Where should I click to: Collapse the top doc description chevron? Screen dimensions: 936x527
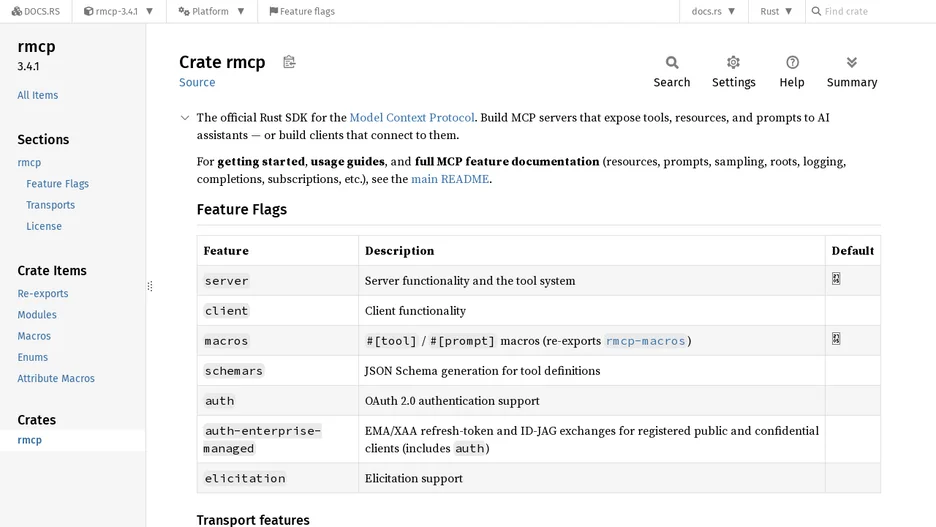click(x=185, y=118)
